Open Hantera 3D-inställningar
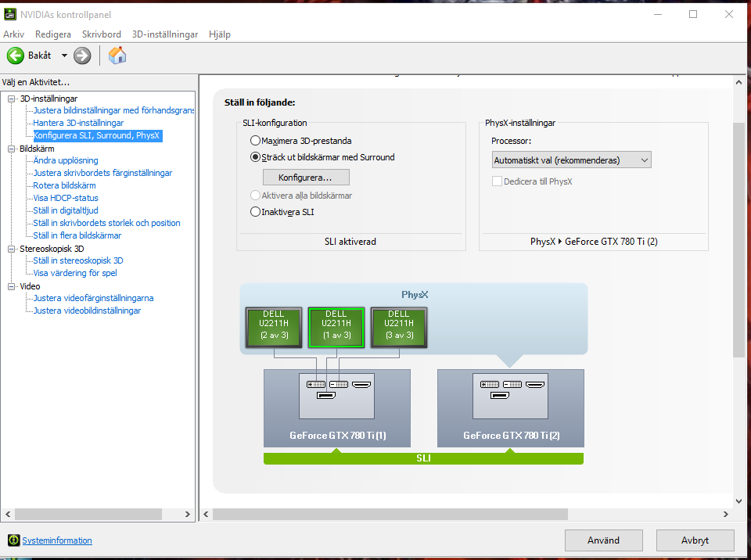Screen dimensions: 751x560 (78, 123)
